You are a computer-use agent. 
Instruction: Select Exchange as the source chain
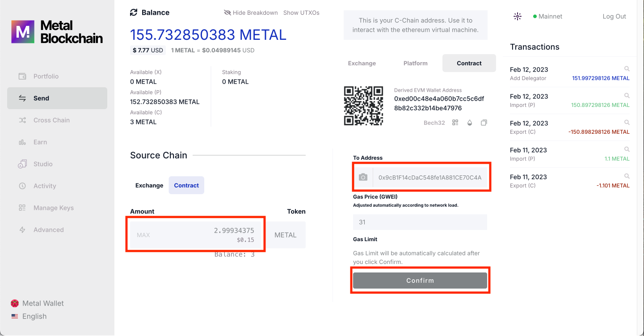tap(149, 185)
